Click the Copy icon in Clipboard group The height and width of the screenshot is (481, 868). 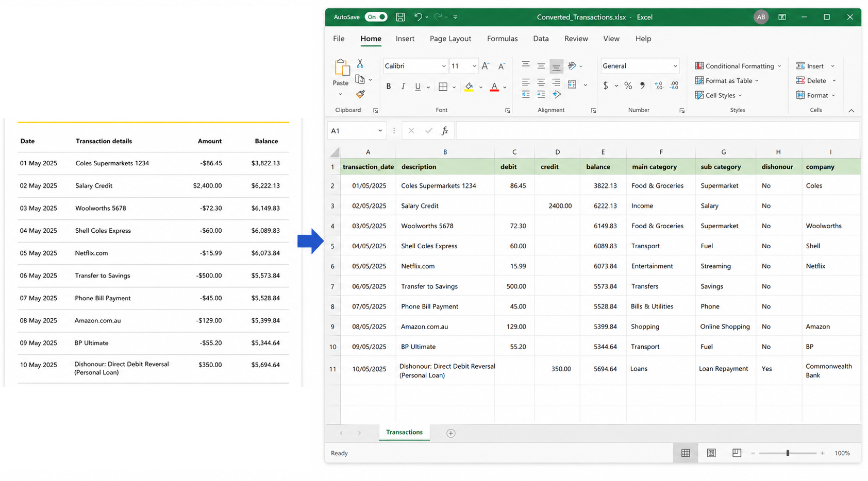click(360, 79)
